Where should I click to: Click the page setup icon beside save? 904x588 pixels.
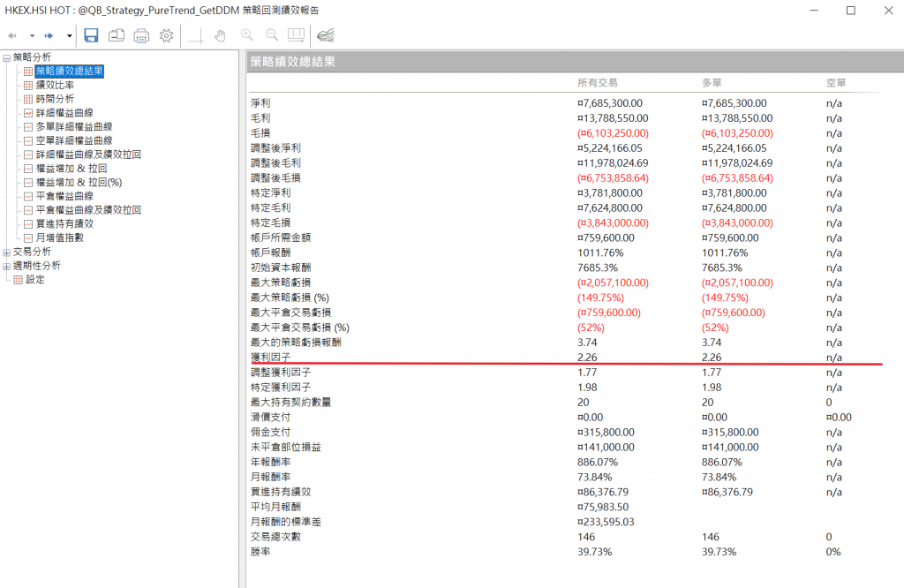point(117,35)
